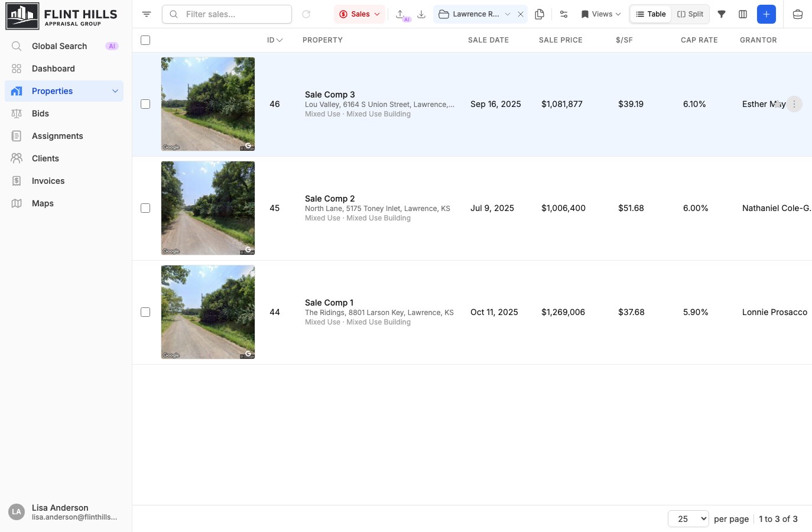Click the copy documents icon

pos(540,14)
